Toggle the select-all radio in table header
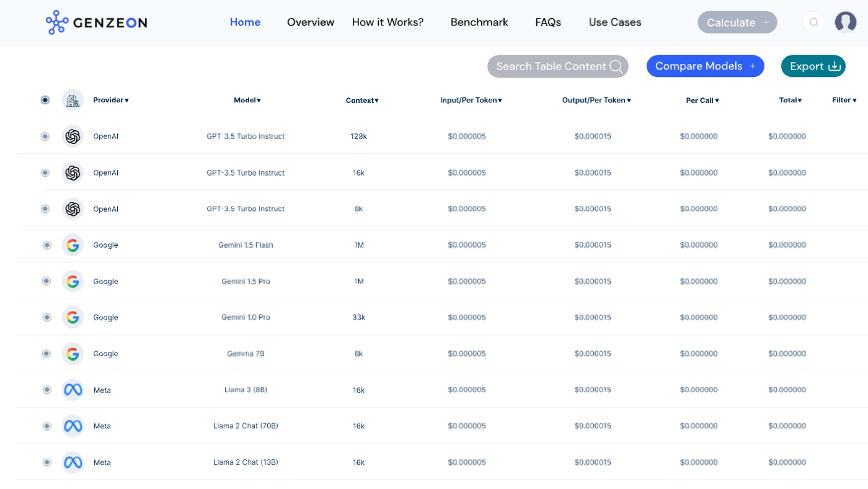Image resolution: width=868 pixels, height=489 pixels. pyautogui.click(x=45, y=100)
